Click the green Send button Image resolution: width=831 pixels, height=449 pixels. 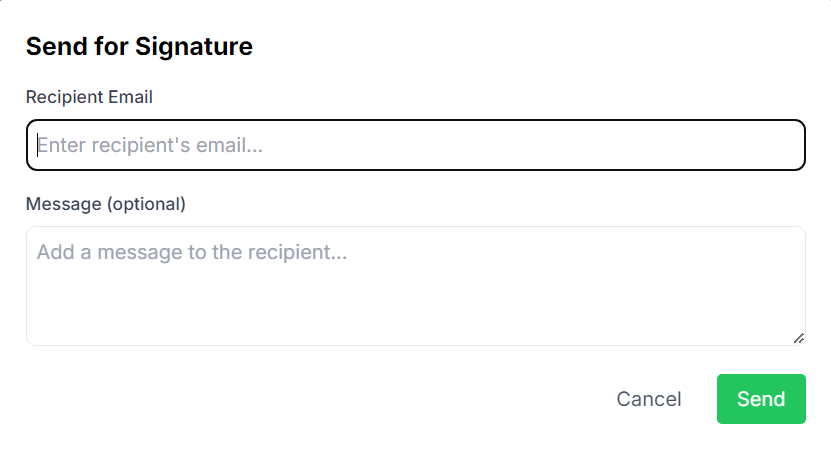(761, 399)
